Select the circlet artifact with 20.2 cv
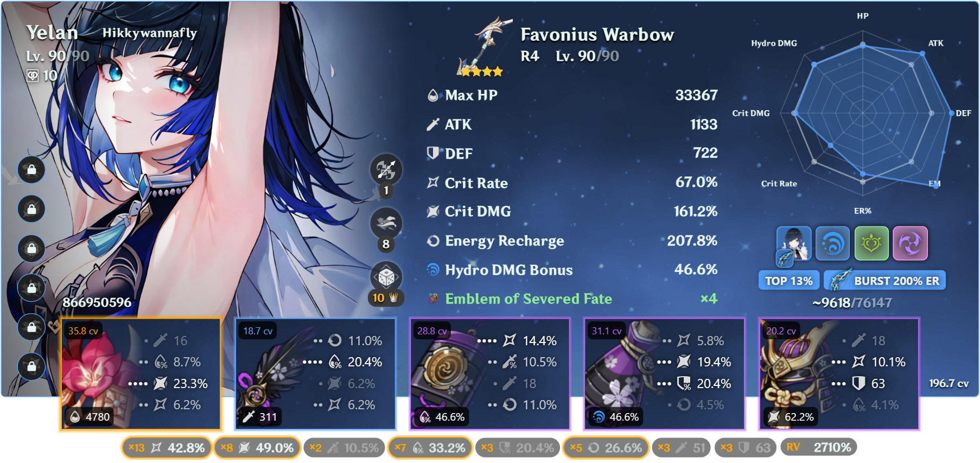 (839, 374)
